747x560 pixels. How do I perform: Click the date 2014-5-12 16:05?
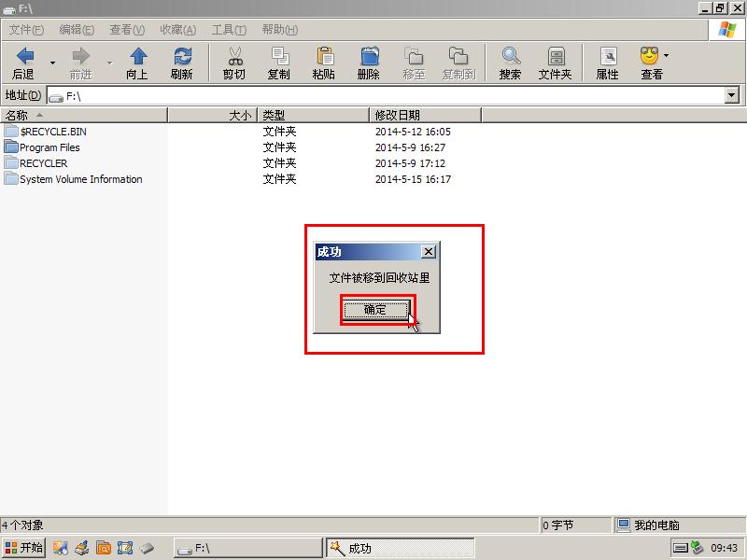tap(413, 132)
